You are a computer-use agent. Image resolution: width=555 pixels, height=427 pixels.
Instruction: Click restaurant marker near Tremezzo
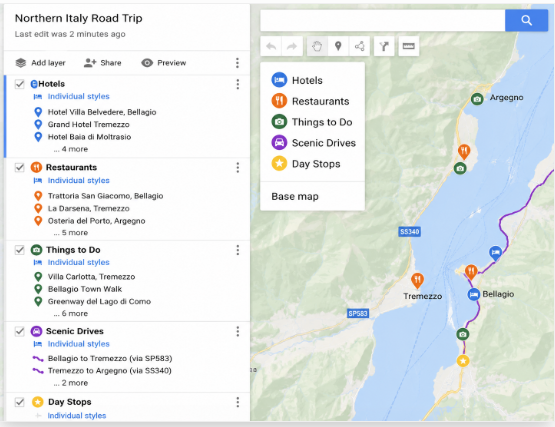tap(418, 280)
